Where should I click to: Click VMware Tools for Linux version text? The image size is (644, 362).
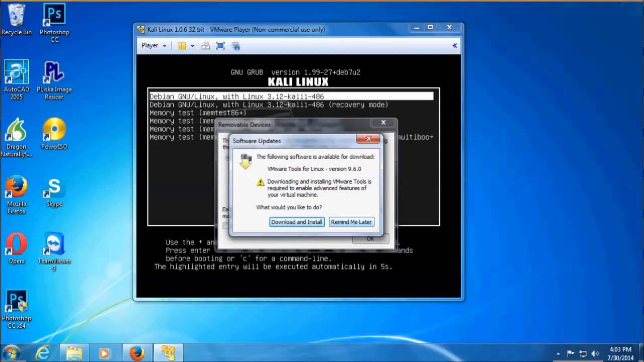(314, 169)
